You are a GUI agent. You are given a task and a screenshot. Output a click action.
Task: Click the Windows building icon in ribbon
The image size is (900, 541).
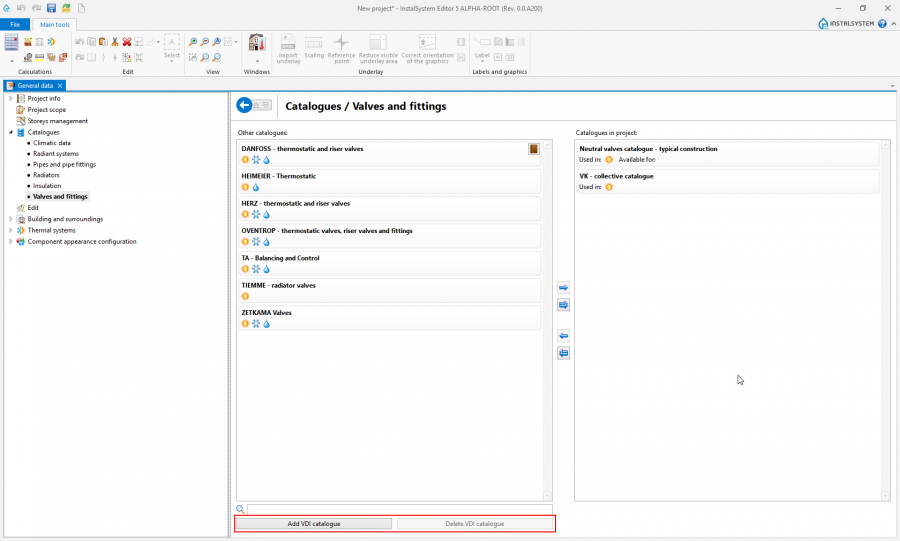(x=256, y=43)
